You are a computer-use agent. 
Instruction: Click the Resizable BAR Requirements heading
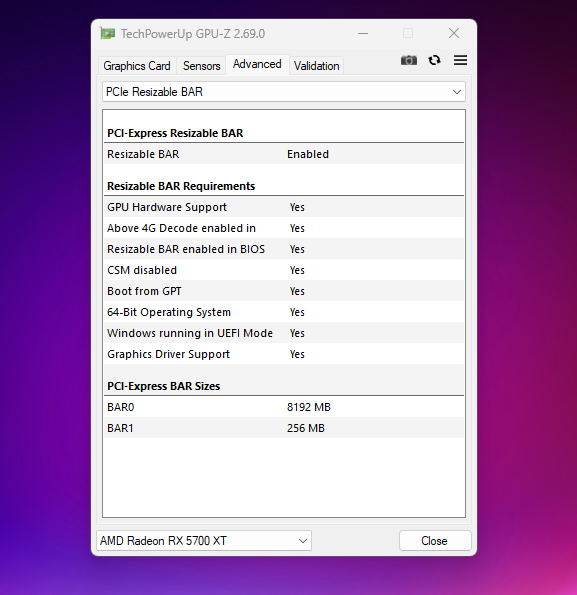pos(181,186)
